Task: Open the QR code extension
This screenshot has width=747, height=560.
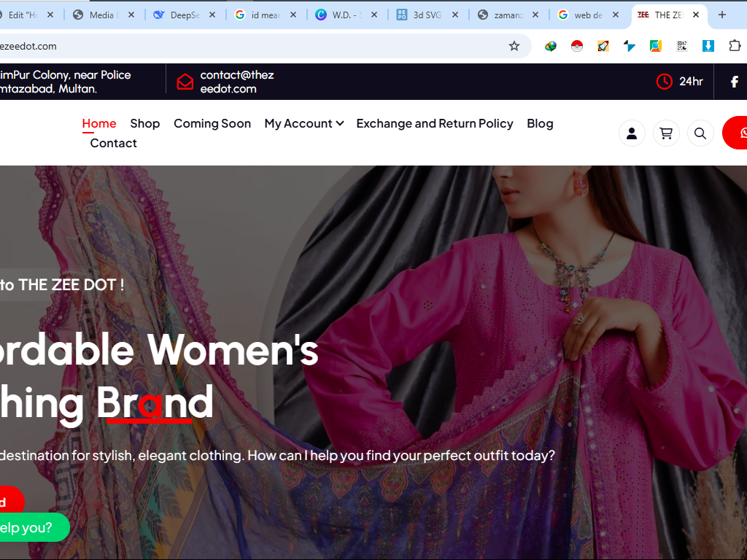Action: point(682,46)
